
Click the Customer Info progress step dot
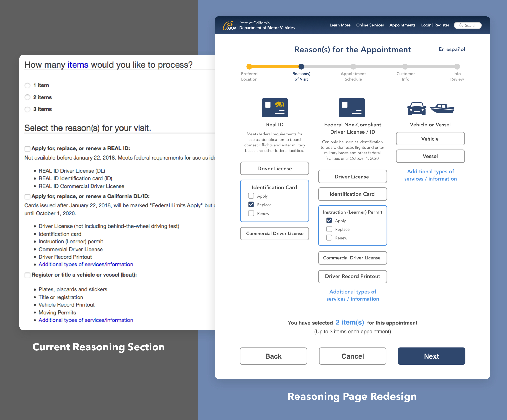[405, 66]
